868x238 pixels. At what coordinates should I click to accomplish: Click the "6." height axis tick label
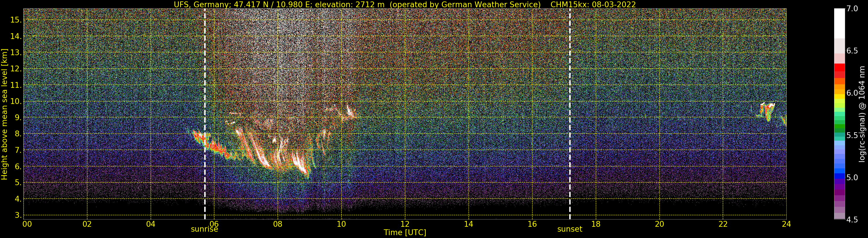(x=18, y=166)
